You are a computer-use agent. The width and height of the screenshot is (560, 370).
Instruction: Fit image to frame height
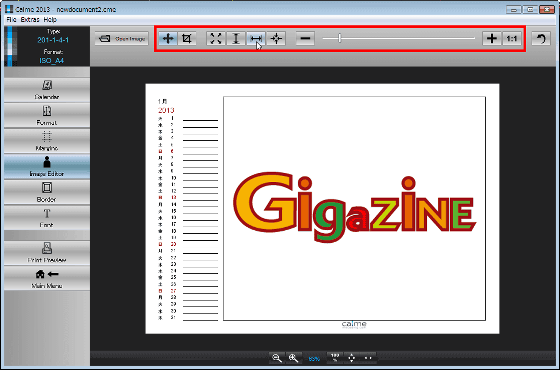pyautogui.click(x=236, y=38)
